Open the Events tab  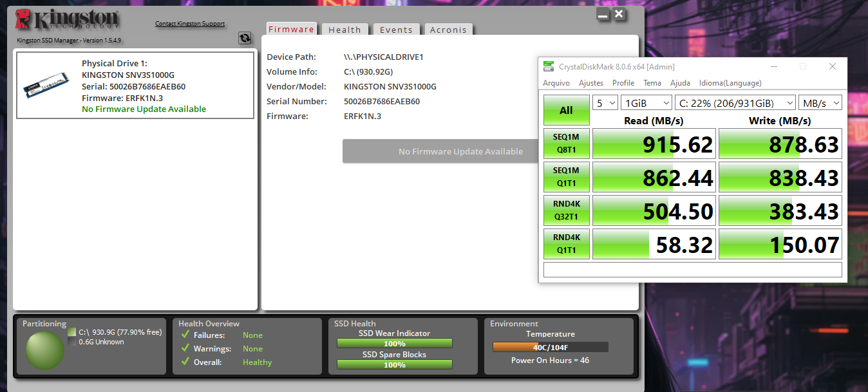click(396, 30)
